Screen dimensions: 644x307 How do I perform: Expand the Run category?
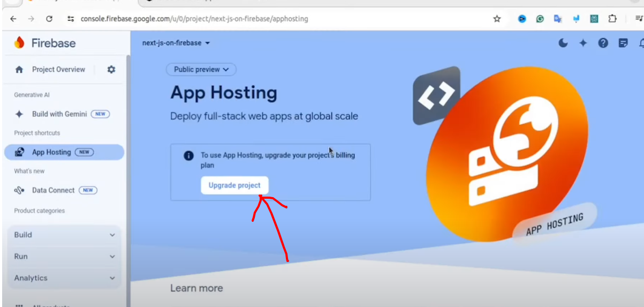[x=64, y=257]
